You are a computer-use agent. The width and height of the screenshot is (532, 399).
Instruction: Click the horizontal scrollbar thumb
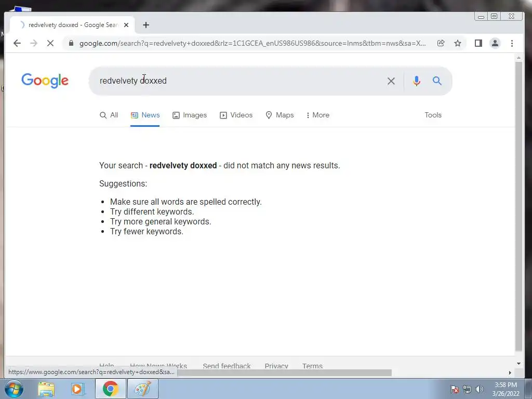(284, 373)
